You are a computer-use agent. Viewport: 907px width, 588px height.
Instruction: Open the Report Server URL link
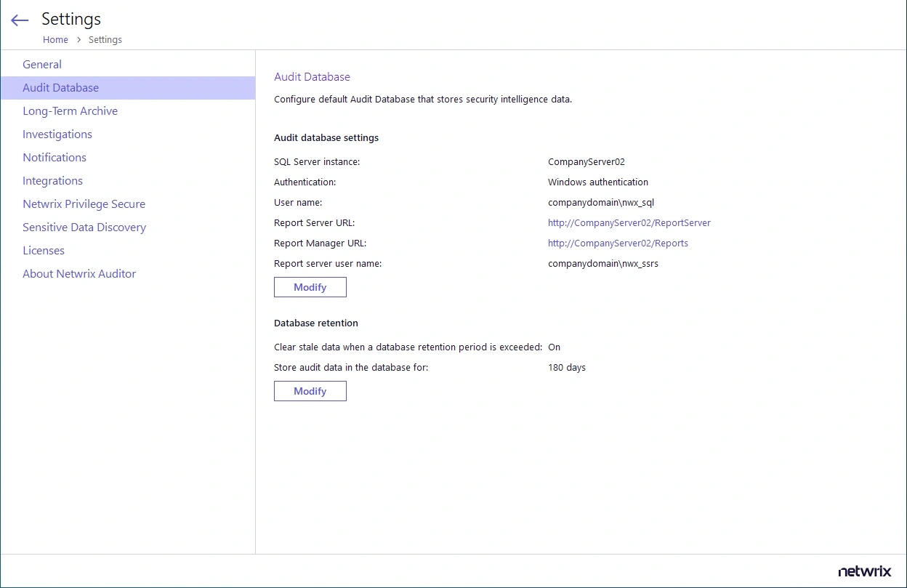click(629, 222)
